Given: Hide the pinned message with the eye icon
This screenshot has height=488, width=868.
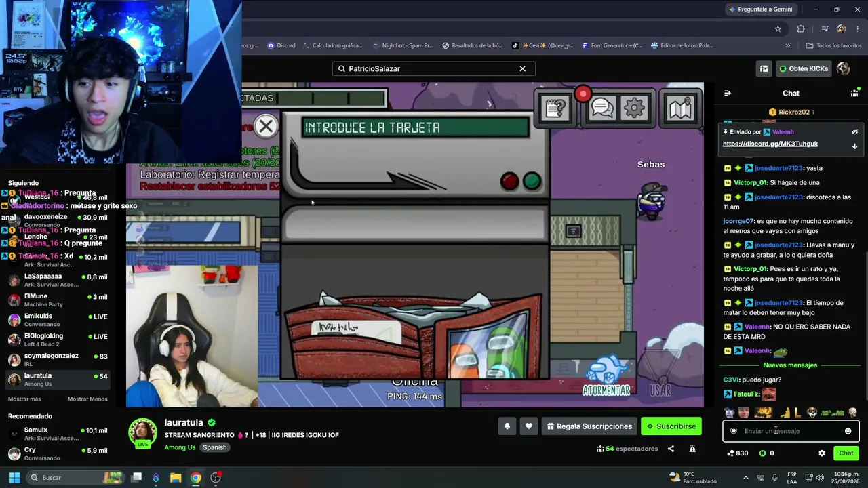Looking at the screenshot, I should (x=854, y=132).
